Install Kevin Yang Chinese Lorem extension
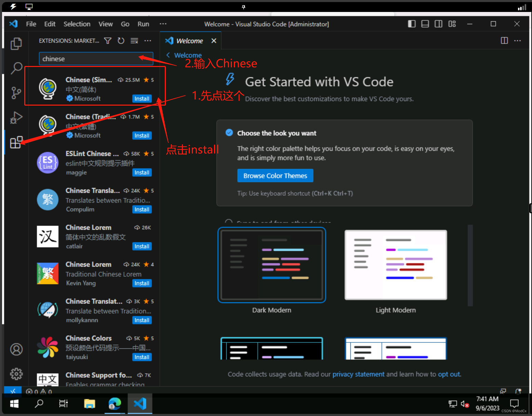Viewport: 532px width, 416px height. point(142,283)
